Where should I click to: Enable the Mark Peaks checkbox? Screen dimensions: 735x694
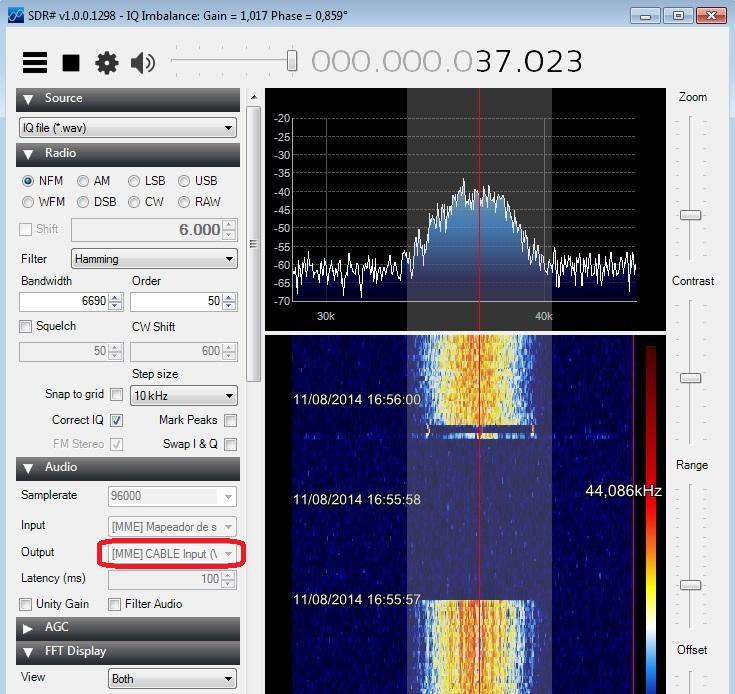click(230, 421)
